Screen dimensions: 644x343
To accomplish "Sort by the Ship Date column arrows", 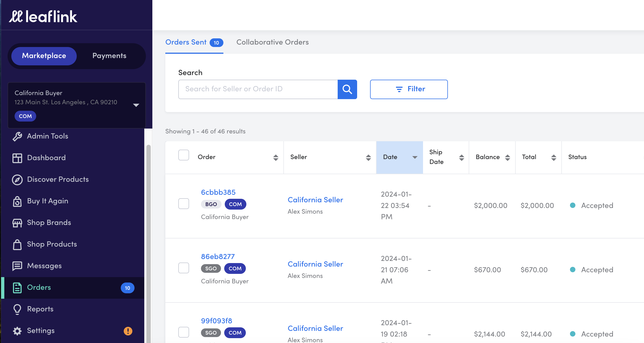I will (462, 157).
